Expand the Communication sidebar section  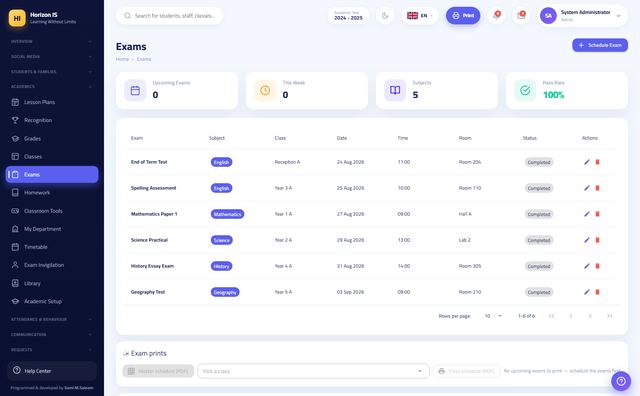(51, 334)
